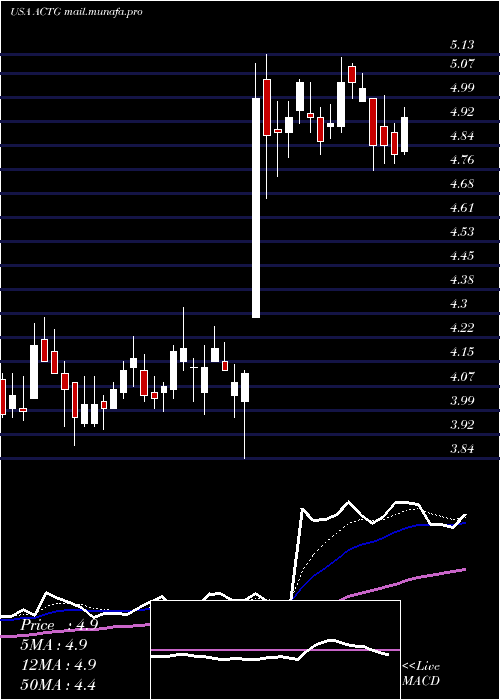Click the 3.92 price axis label
500x700 pixels.
(x=462, y=425)
